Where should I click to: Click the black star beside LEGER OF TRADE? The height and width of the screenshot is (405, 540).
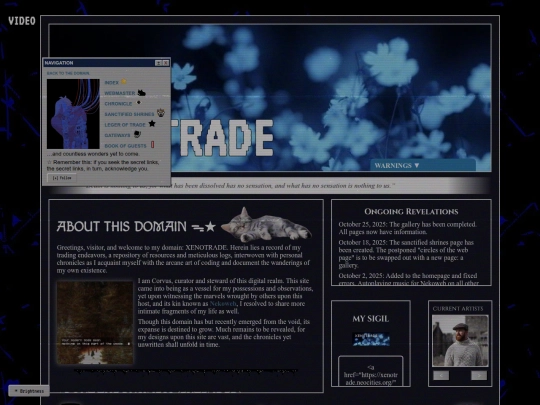[x=152, y=124]
